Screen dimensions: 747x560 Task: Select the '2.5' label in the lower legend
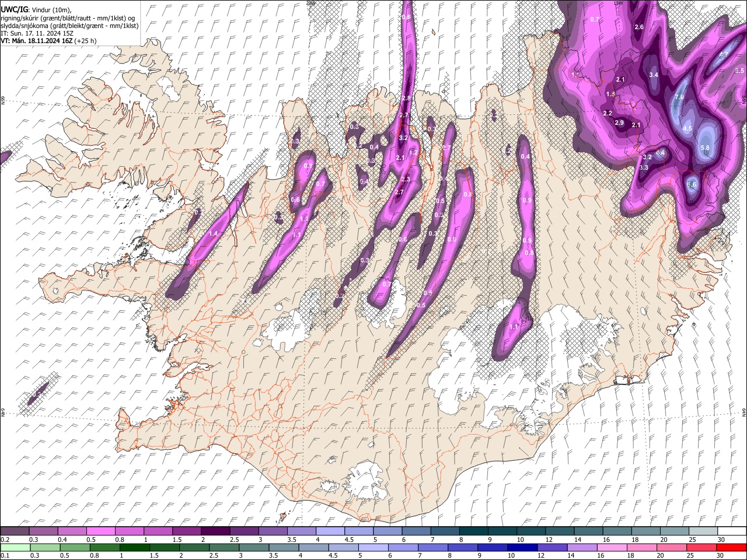[214, 555]
